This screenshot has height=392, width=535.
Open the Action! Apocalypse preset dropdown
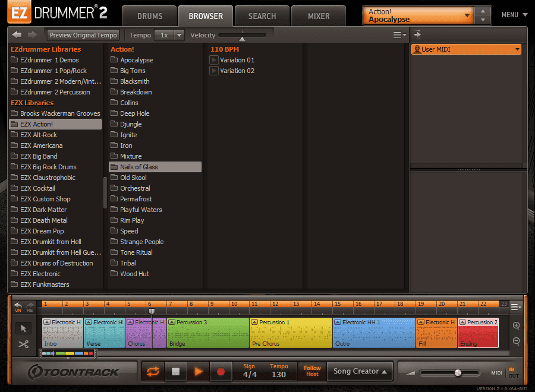pyautogui.click(x=418, y=15)
